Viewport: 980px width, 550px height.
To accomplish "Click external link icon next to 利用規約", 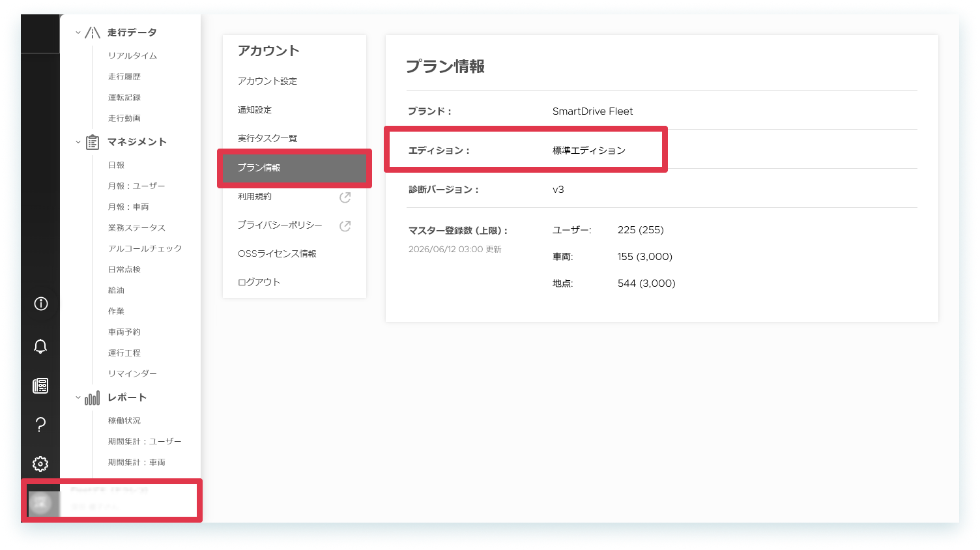I will click(345, 197).
